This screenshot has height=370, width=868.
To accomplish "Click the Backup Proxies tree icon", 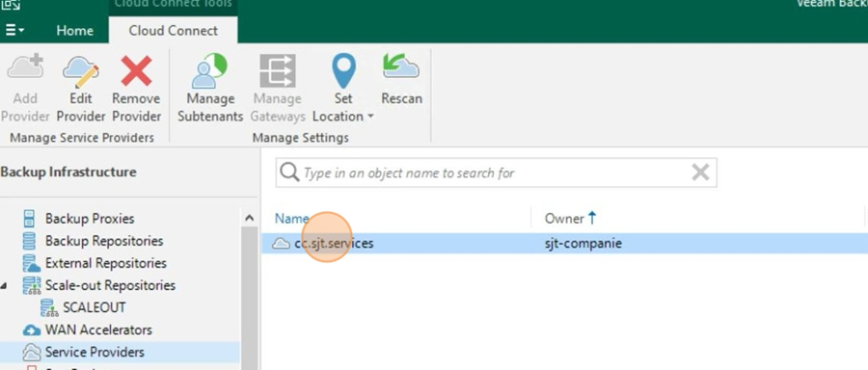I will click(29, 219).
